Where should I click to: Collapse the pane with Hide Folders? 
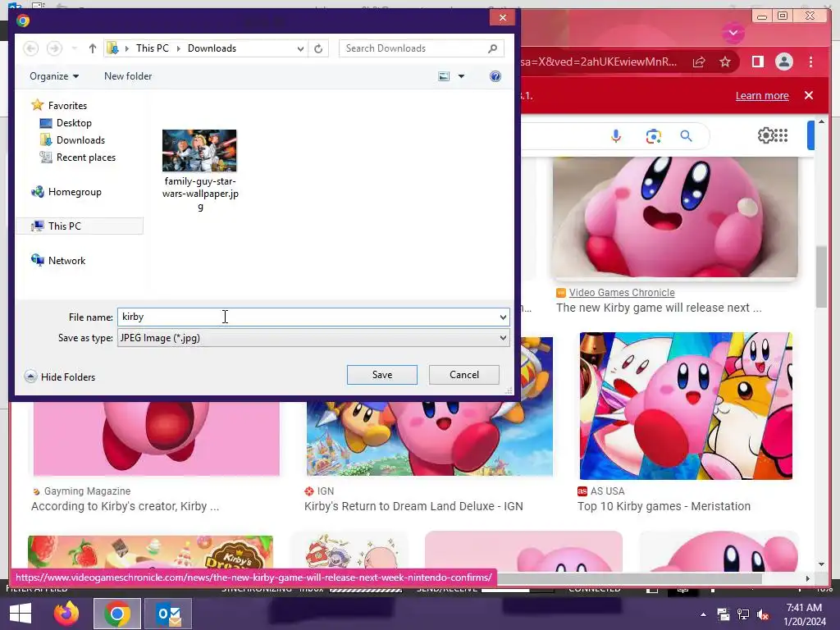60,377
